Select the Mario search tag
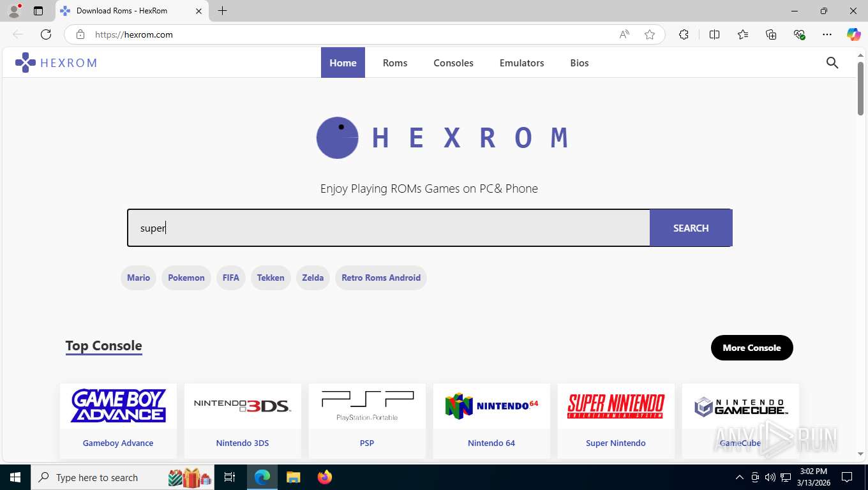The height and width of the screenshot is (490, 868). coord(138,278)
